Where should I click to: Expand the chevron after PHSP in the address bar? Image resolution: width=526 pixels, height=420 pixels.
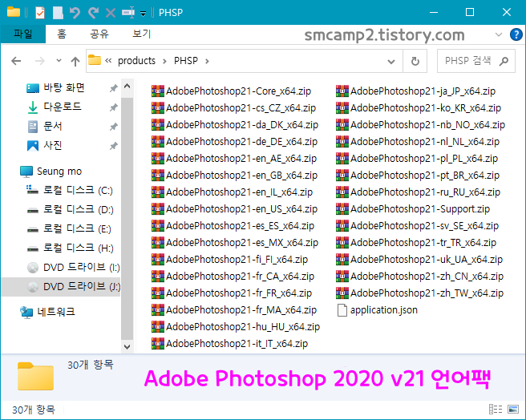(x=207, y=61)
